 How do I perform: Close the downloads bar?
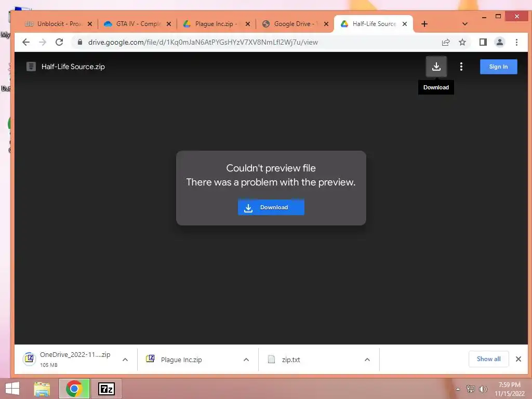point(518,359)
